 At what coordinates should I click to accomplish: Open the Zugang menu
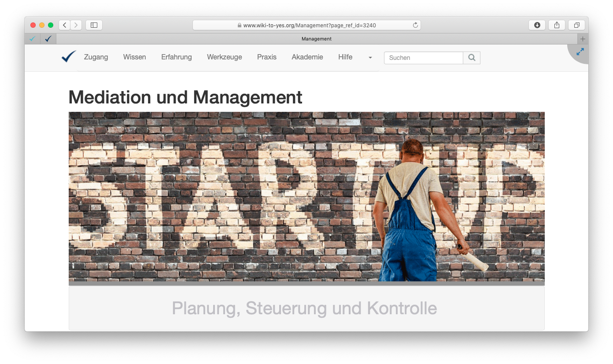[x=96, y=57]
